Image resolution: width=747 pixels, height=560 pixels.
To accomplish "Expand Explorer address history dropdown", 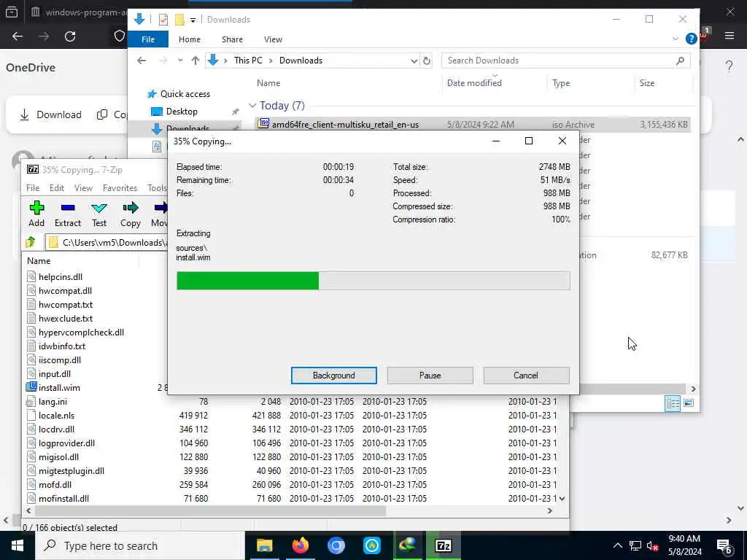I will click(414, 61).
